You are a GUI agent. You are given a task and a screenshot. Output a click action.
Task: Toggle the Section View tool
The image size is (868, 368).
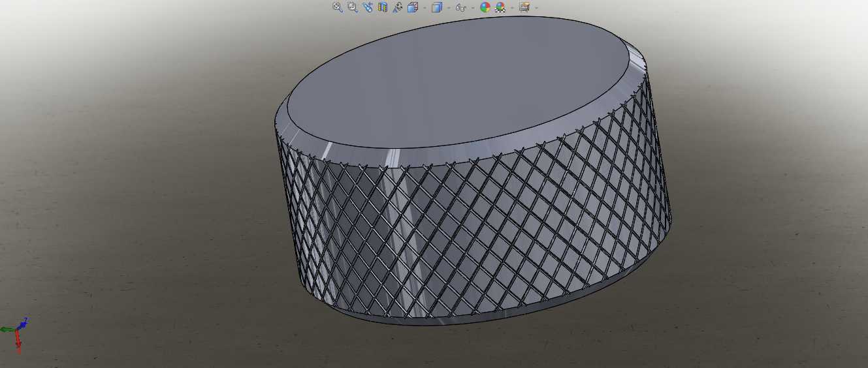pos(383,7)
